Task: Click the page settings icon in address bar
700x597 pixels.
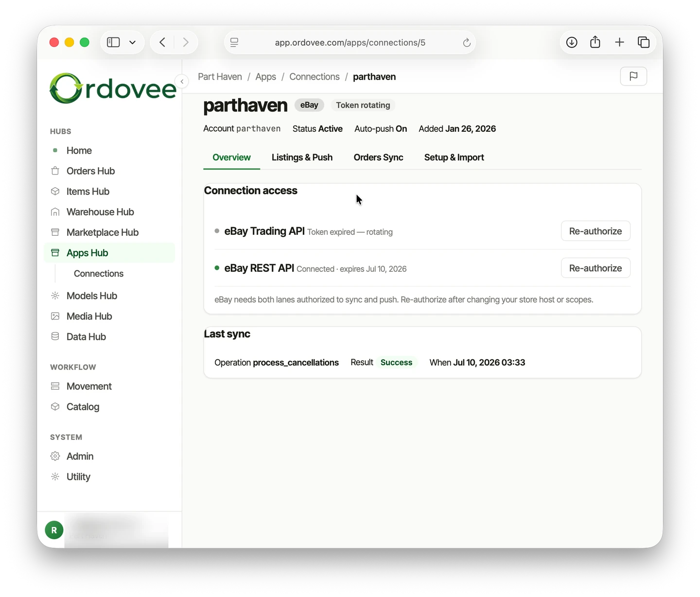Action: pyautogui.click(x=234, y=43)
